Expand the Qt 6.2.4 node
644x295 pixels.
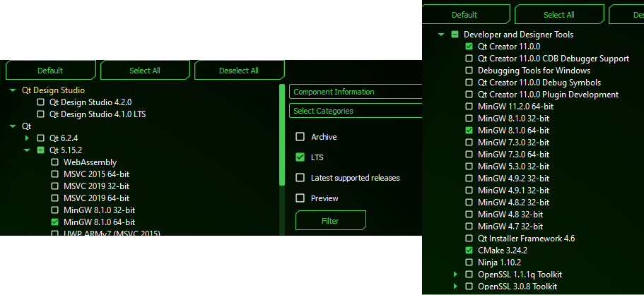coord(27,138)
